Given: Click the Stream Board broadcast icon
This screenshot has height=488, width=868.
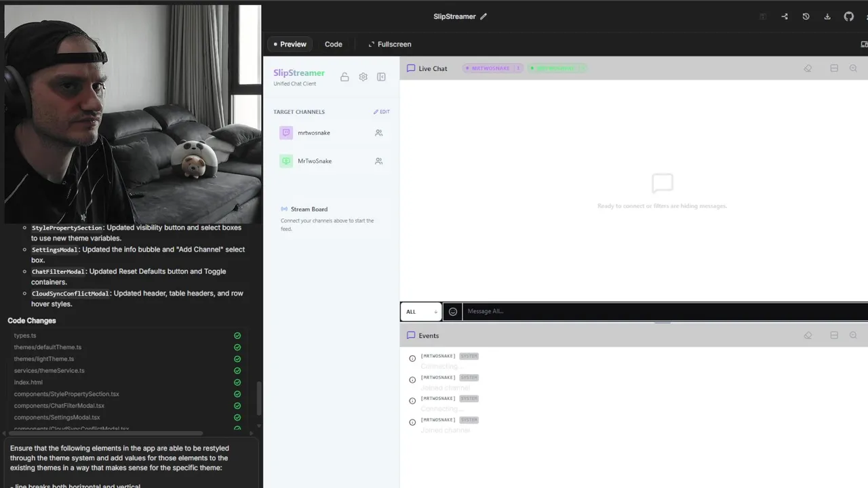Looking at the screenshot, I should point(284,209).
